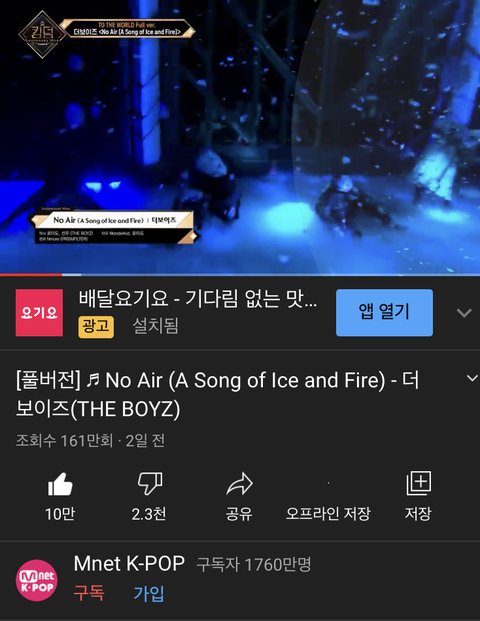The width and height of the screenshot is (480, 621).
Task: Tap the thumbs-down dislike icon
Action: (x=149, y=484)
